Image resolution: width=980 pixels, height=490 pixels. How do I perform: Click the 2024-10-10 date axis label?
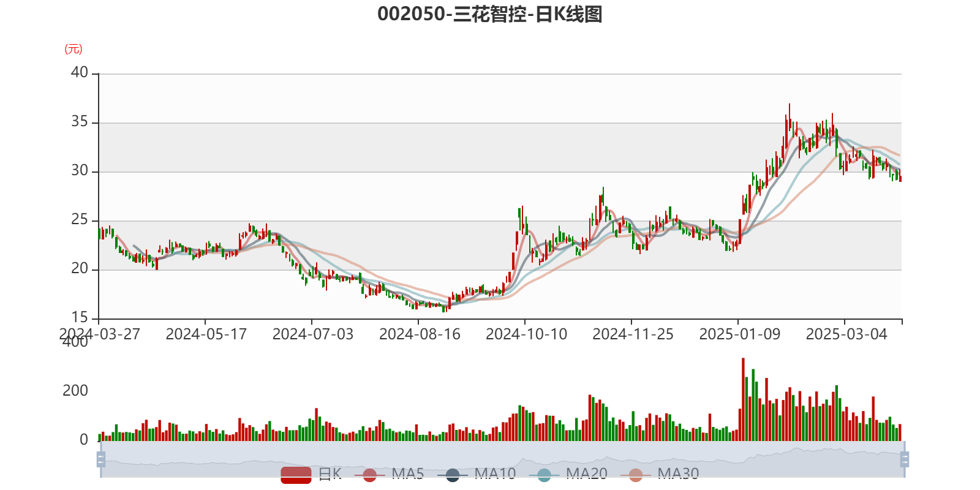(526, 334)
